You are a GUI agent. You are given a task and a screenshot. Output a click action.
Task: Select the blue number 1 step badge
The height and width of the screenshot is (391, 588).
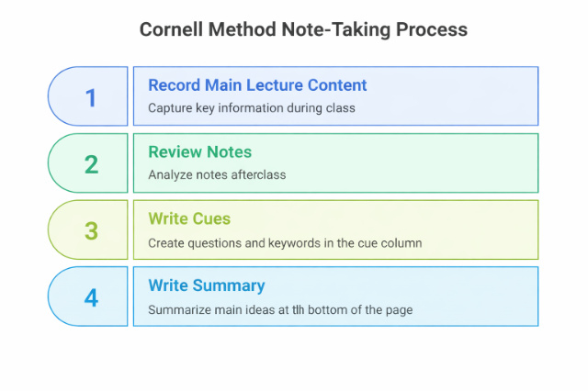pos(90,96)
